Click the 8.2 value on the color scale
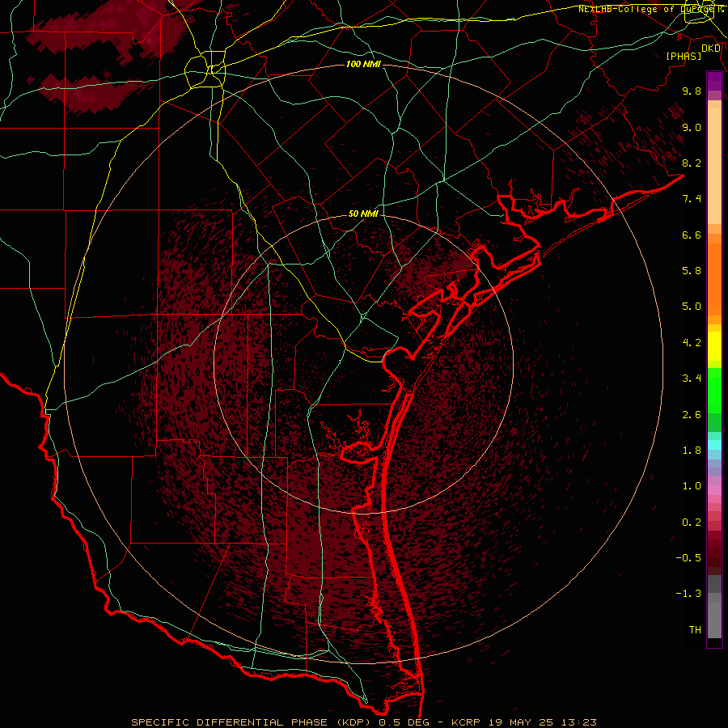728x728 pixels. coord(692,163)
